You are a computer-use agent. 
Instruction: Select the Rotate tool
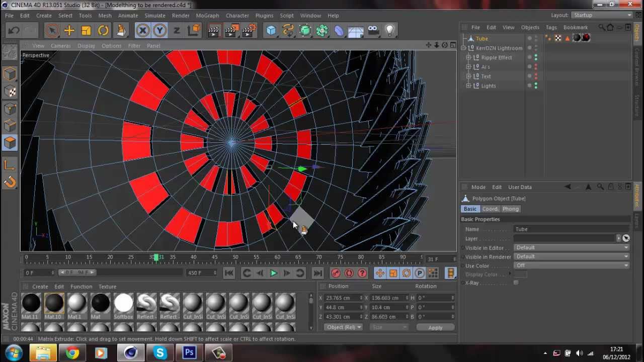[x=103, y=31]
